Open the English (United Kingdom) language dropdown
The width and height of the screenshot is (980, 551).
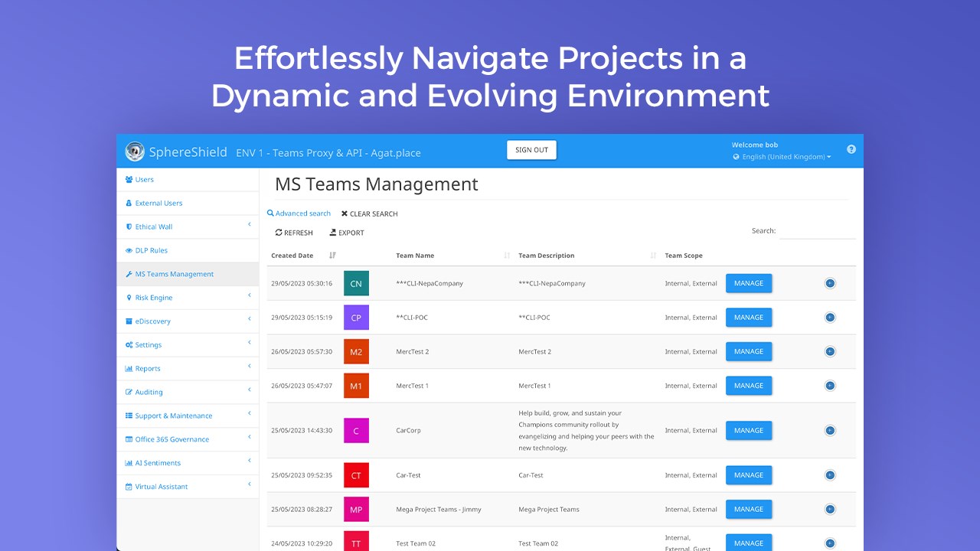tap(782, 157)
